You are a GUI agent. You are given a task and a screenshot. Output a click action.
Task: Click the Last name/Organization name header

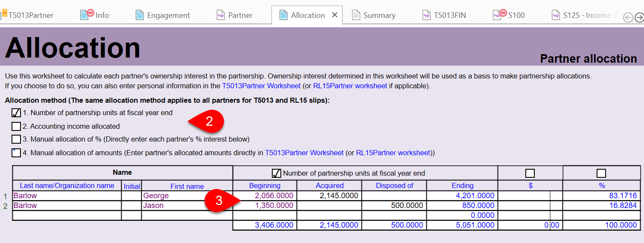pos(67,185)
